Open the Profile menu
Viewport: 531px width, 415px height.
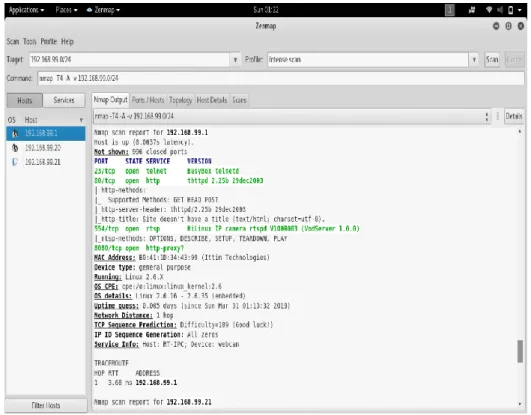[x=48, y=42]
